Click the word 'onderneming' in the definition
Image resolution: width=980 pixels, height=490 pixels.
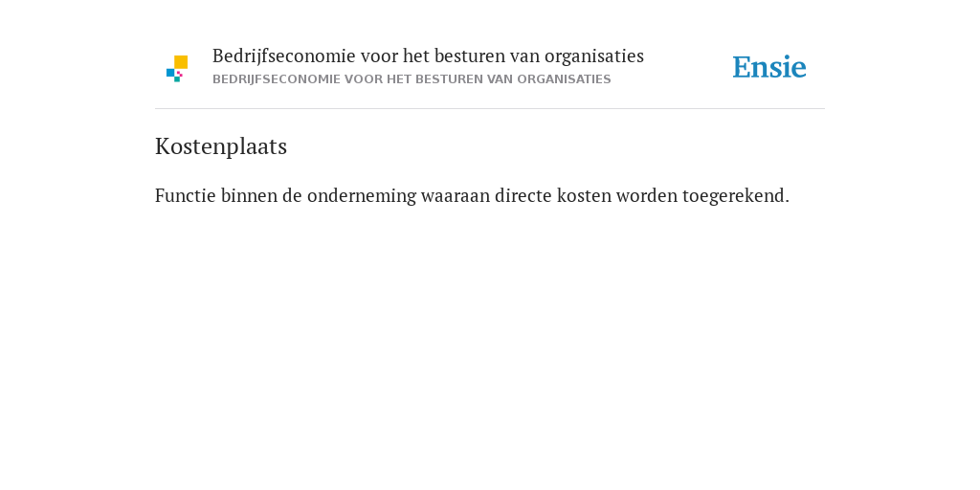tap(361, 195)
